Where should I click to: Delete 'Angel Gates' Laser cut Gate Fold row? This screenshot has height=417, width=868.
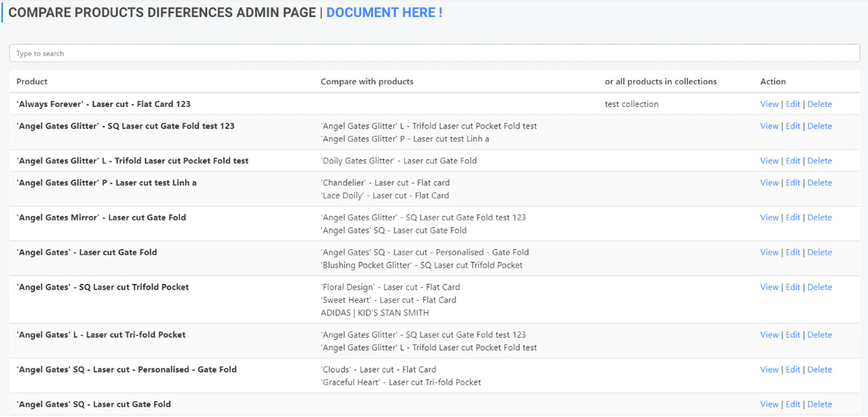pos(819,252)
